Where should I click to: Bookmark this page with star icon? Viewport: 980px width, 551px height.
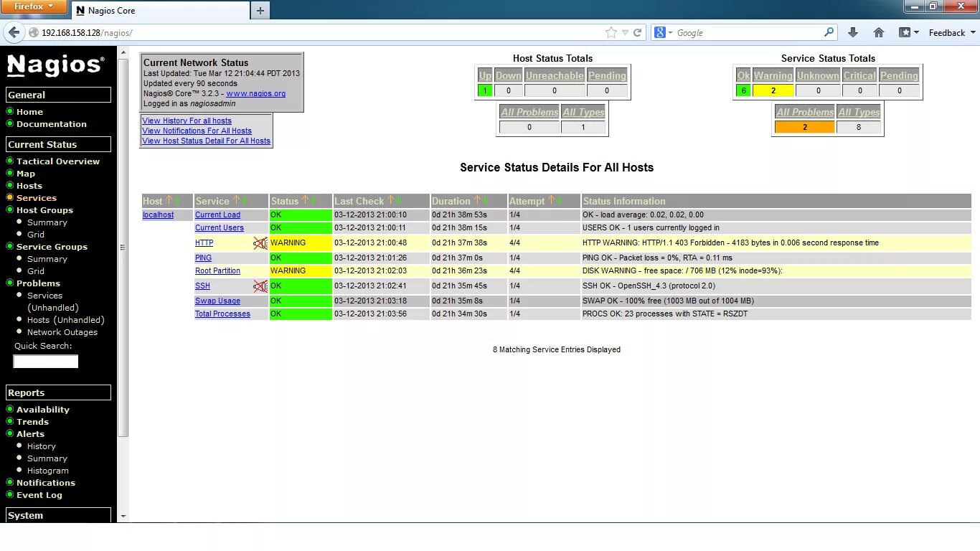pos(611,32)
